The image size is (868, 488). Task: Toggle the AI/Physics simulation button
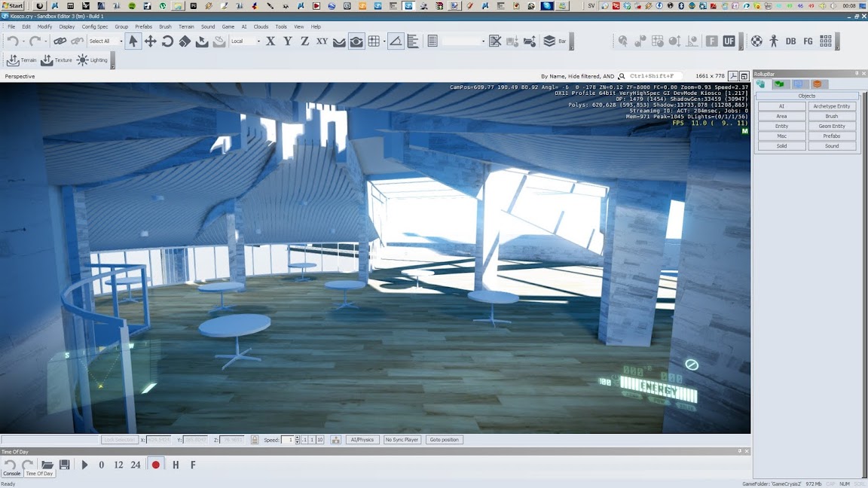click(x=362, y=440)
